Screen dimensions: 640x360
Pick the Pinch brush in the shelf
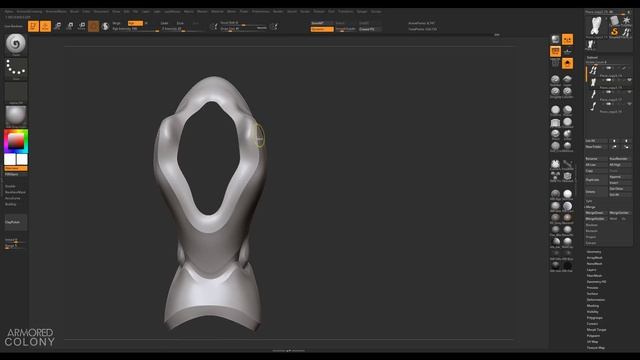(555, 134)
